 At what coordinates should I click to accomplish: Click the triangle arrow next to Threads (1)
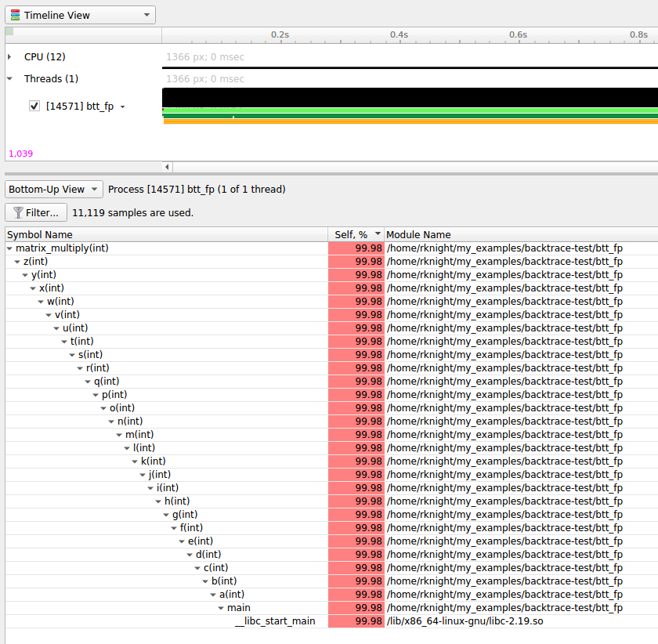click(9, 78)
